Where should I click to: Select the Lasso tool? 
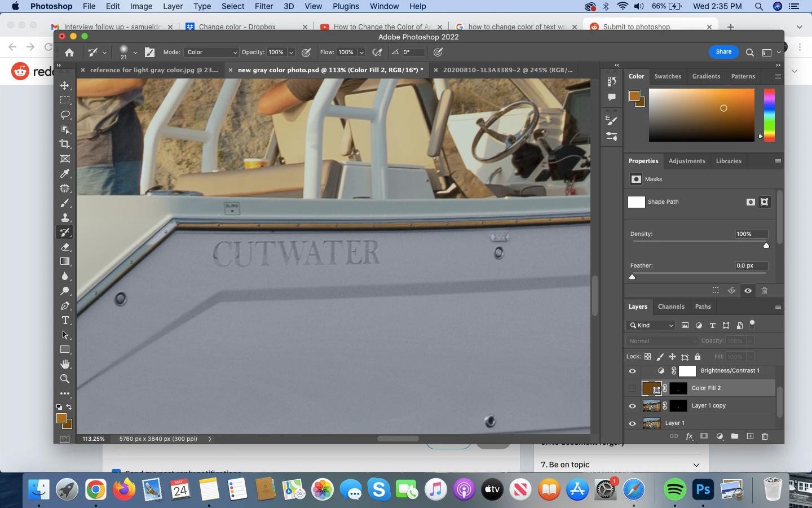[x=65, y=115]
